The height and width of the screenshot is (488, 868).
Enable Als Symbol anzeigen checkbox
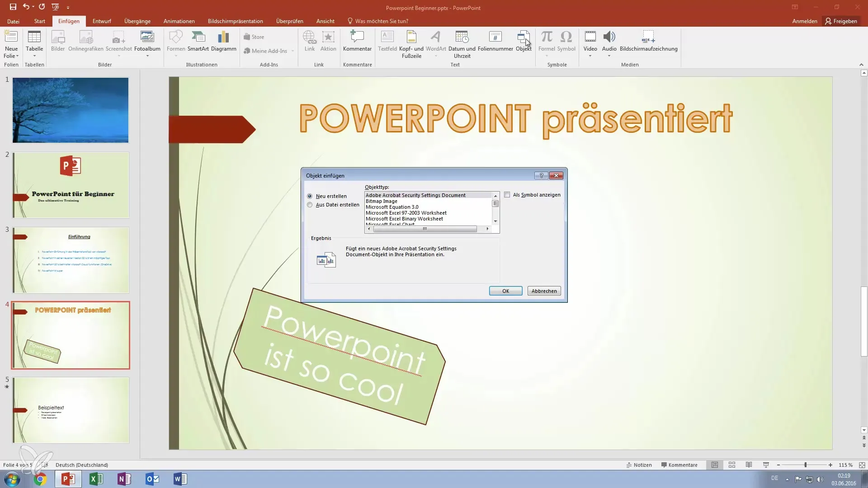(507, 195)
